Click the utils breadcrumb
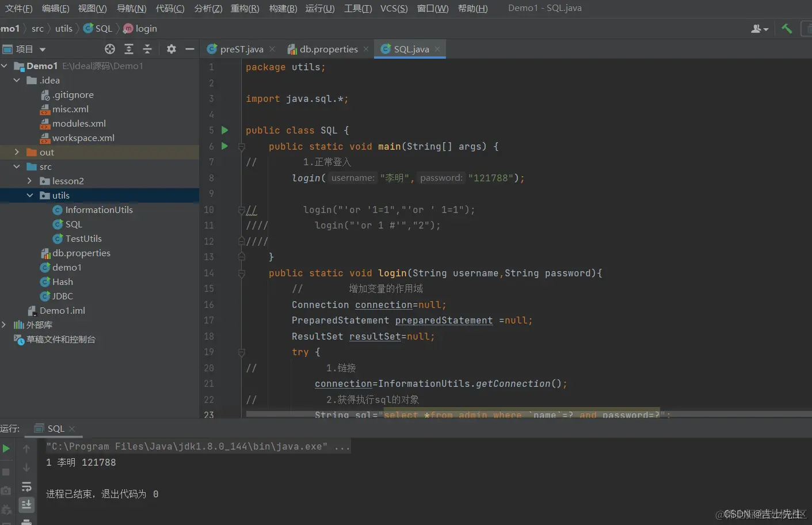Screen dimensions: 812x525 (64, 28)
